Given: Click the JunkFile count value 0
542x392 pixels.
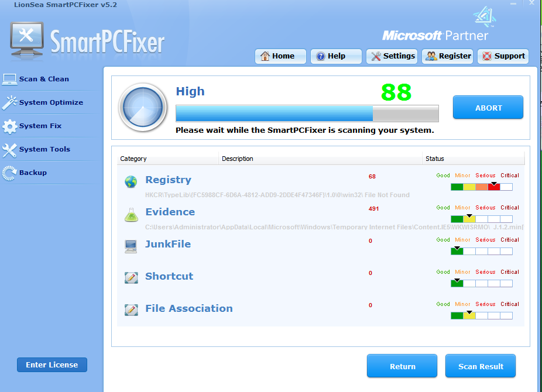Looking at the screenshot, I should pos(370,240).
